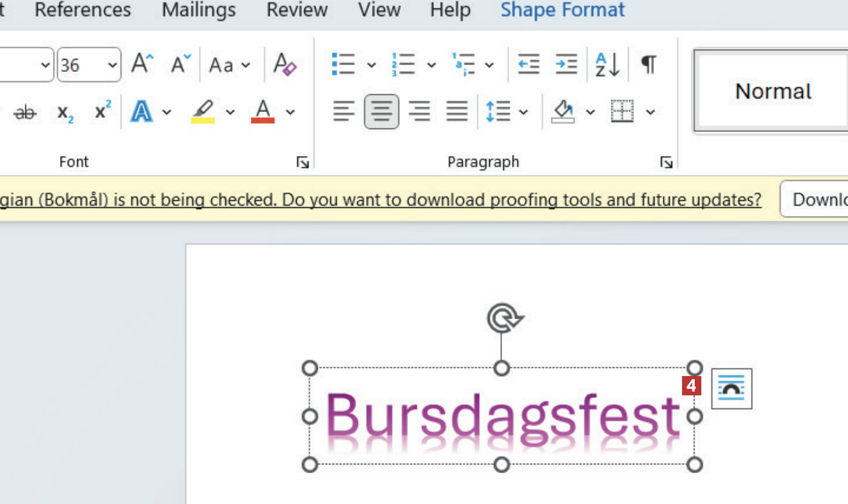848x504 pixels.
Task: Increase the paragraph indent
Action: tap(566, 64)
